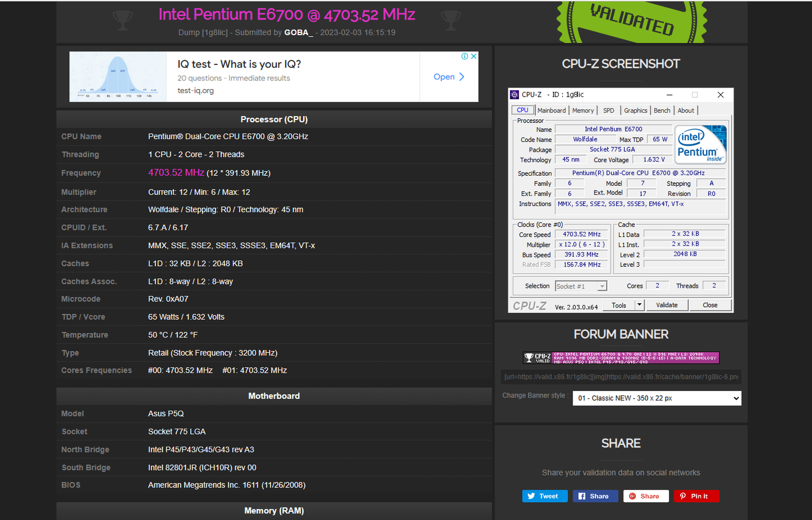Open the Change Banner style dropdown

click(x=657, y=398)
